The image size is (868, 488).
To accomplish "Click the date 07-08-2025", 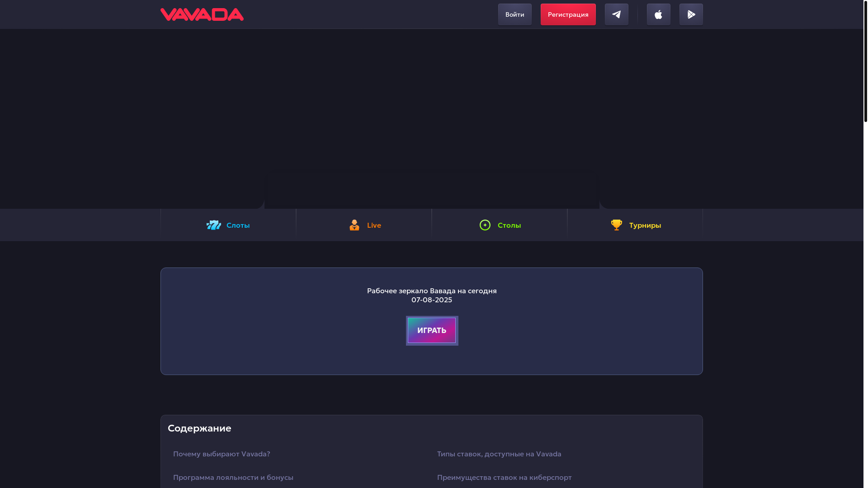I will [x=432, y=300].
